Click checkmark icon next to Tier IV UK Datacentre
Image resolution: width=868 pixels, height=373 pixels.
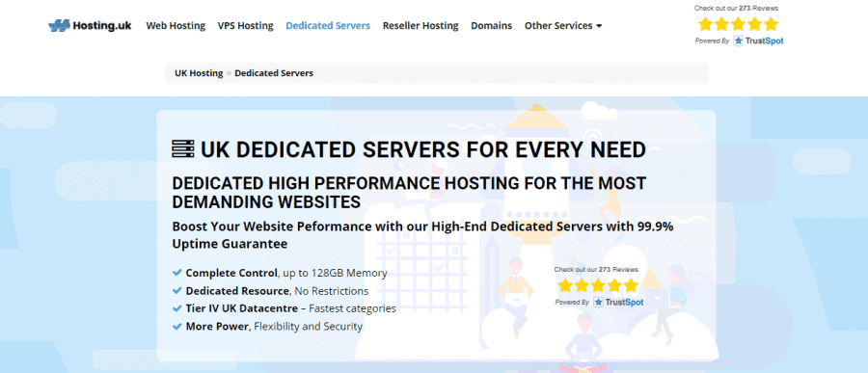177,308
